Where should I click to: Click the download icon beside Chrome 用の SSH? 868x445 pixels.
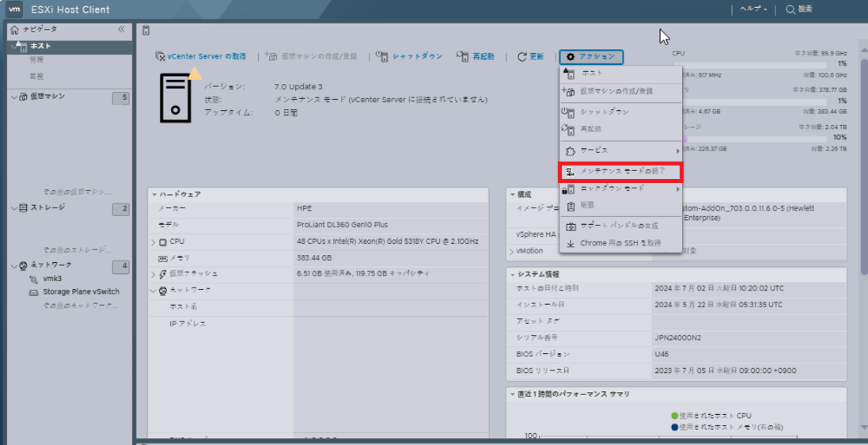pos(570,243)
